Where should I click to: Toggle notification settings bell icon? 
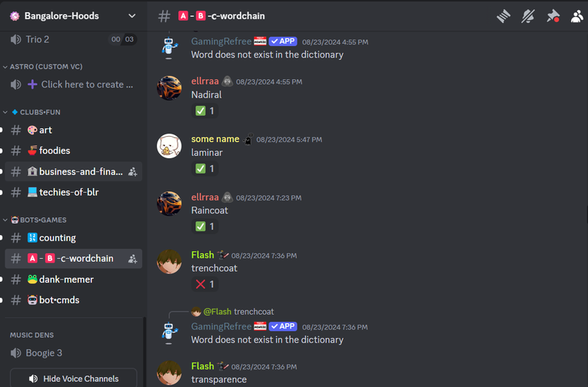tap(528, 16)
